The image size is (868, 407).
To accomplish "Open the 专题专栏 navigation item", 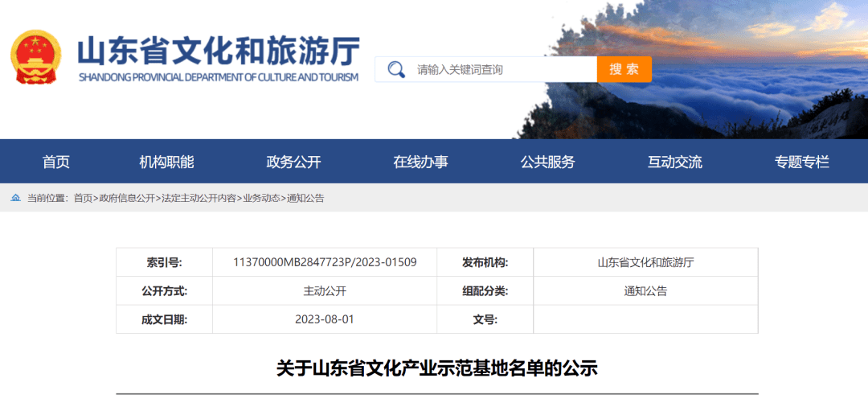I will coord(801,162).
